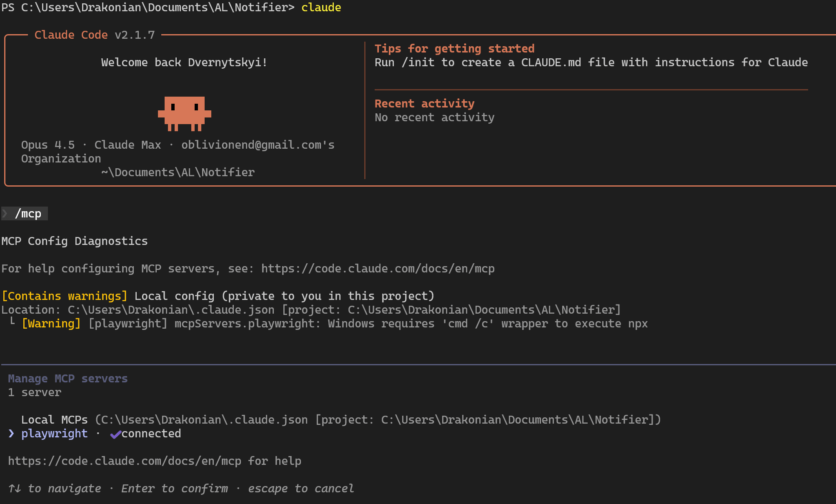Click the selection arrow before playwright
Viewport: 836px width, 504px height.
(x=11, y=434)
